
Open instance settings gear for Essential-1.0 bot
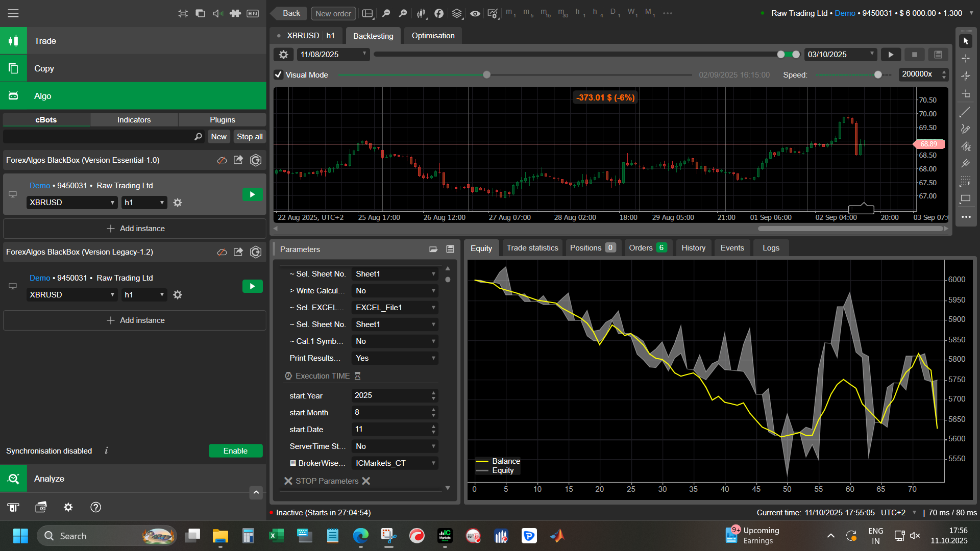coord(178,203)
